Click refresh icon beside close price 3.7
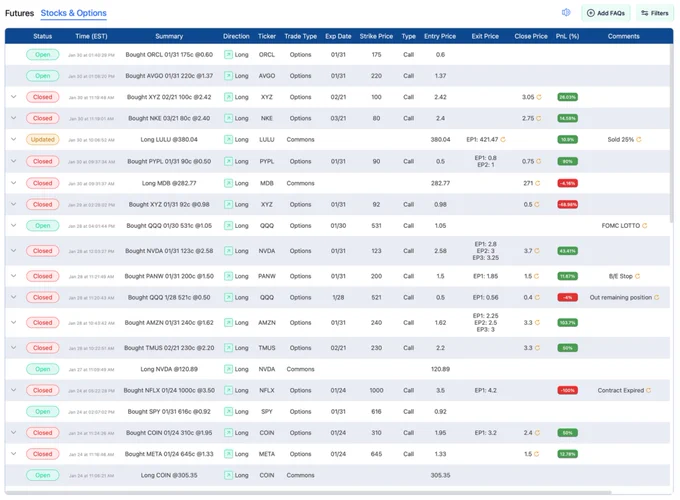The height and width of the screenshot is (500, 680). point(537,251)
